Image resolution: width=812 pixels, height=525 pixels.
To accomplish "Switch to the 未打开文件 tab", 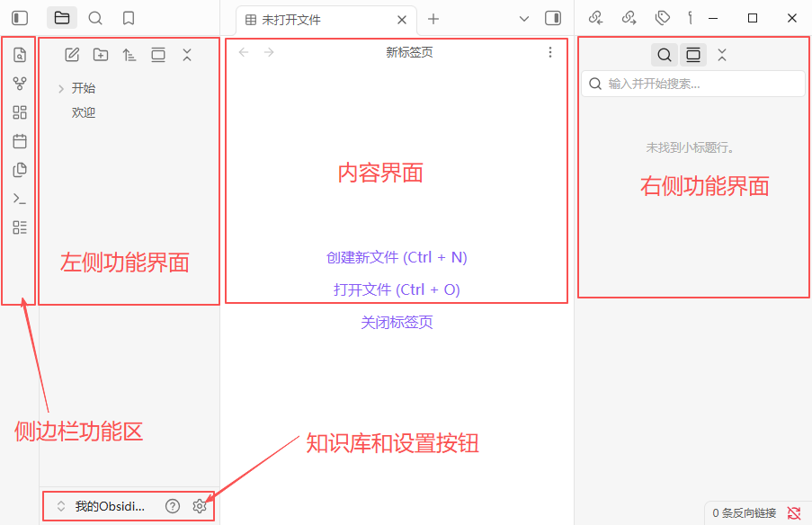I will (x=290, y=20).
